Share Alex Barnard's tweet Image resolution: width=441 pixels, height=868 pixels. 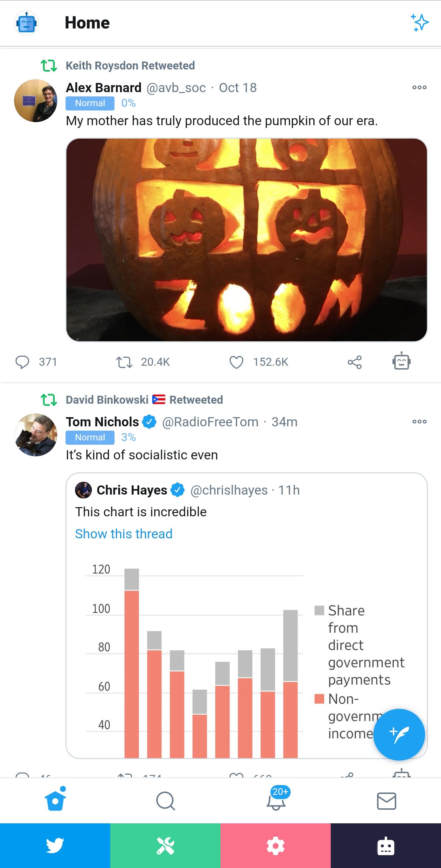click(355, 362)
